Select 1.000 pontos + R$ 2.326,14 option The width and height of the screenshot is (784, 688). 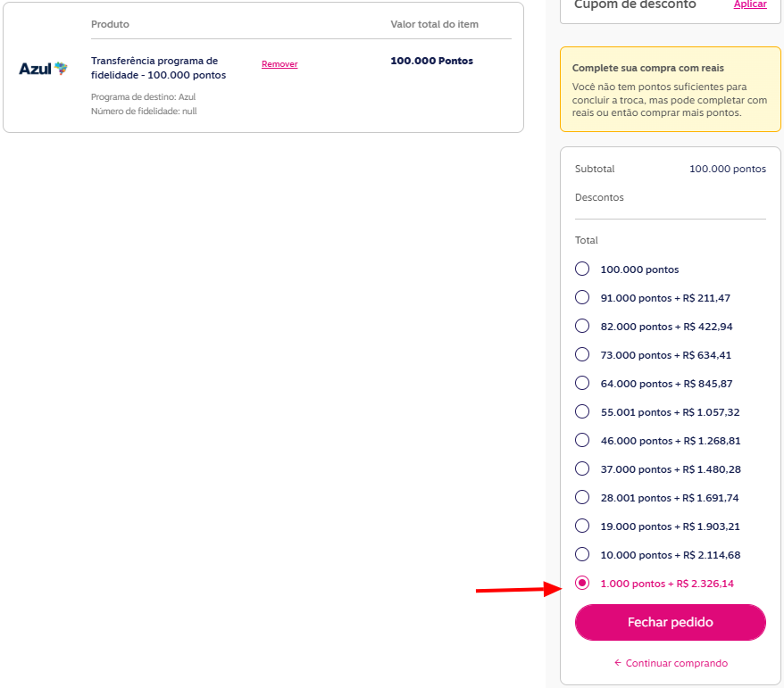(x=582, y=583)
